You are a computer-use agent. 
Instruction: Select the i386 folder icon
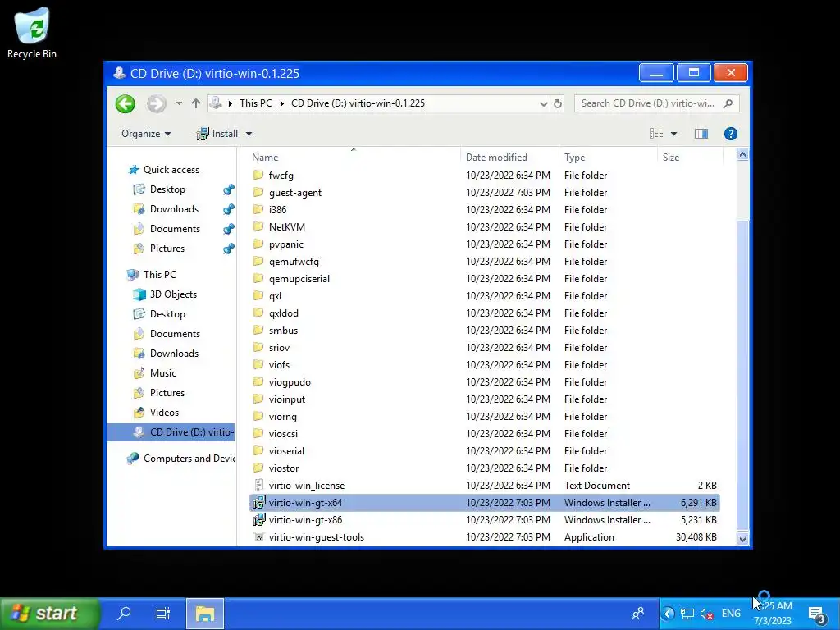258,209
